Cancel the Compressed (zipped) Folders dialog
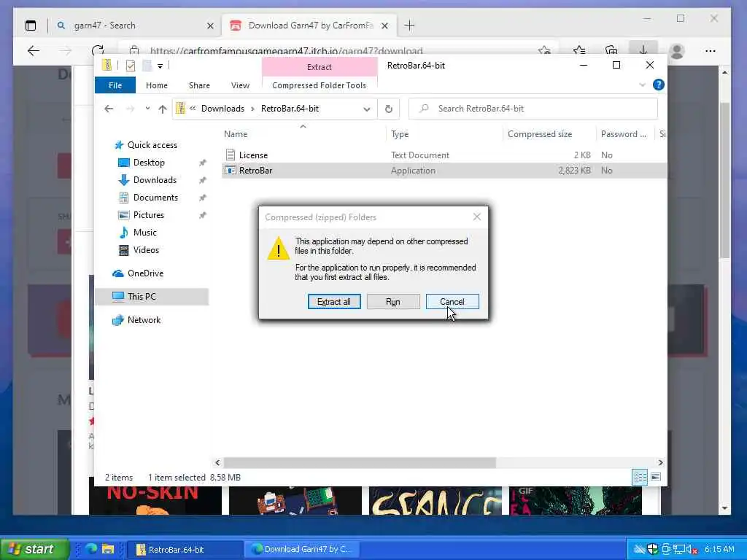Screen dimensions: 747x560 point(452,301)
